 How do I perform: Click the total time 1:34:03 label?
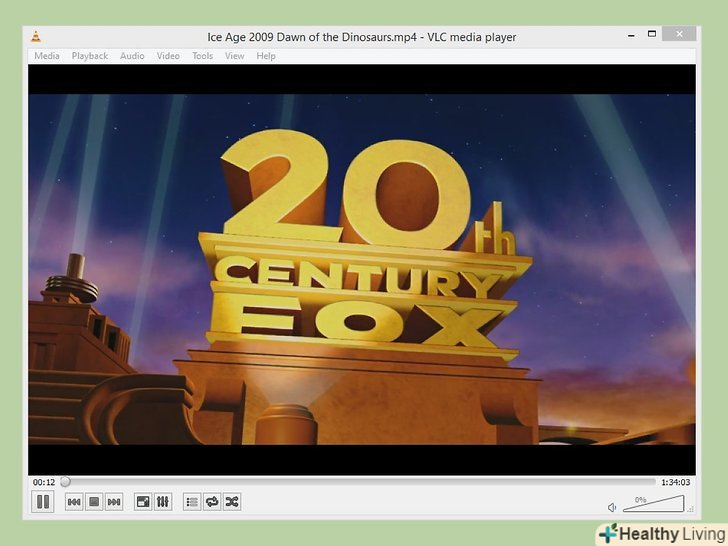(676, 482)
